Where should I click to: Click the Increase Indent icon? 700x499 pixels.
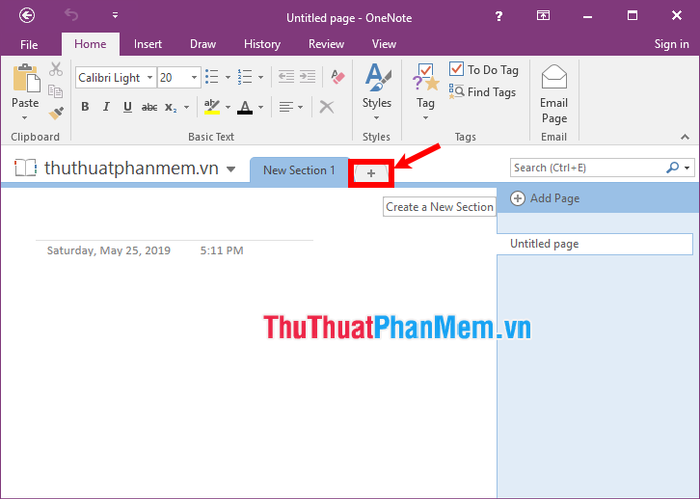tap(308, 77)
